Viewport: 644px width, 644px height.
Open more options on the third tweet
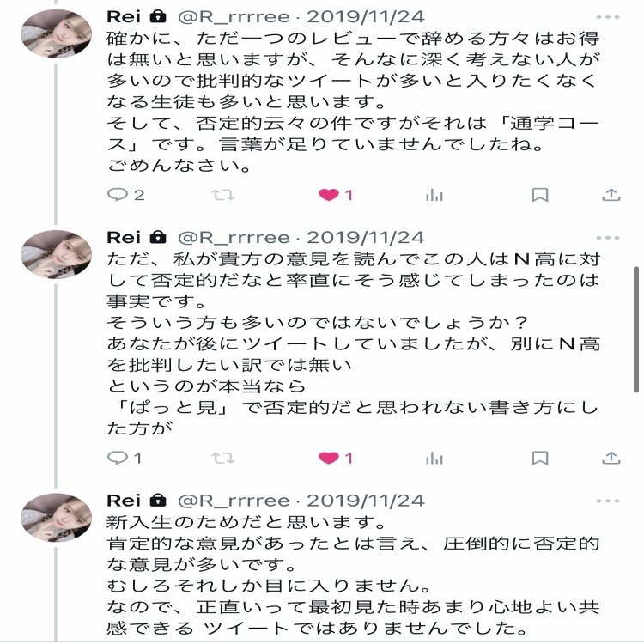pyautogui.click(x=608, y=501)
